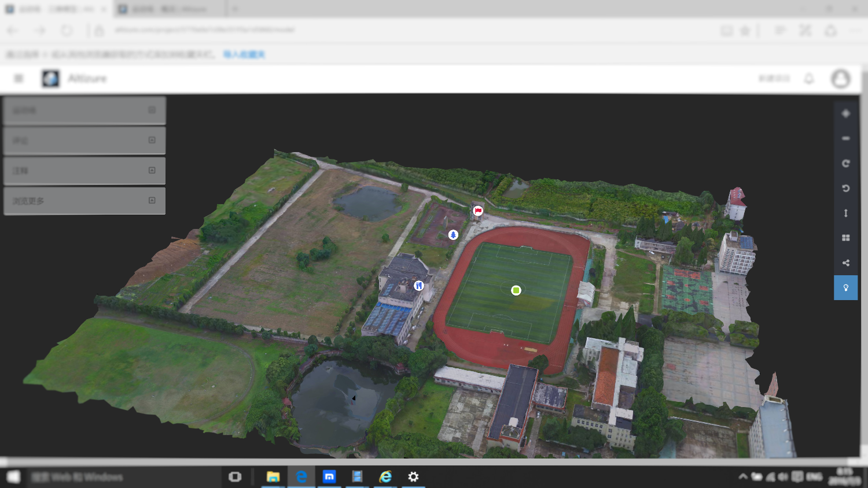Click the text link beside the notification bell

[x=774, y=78]
